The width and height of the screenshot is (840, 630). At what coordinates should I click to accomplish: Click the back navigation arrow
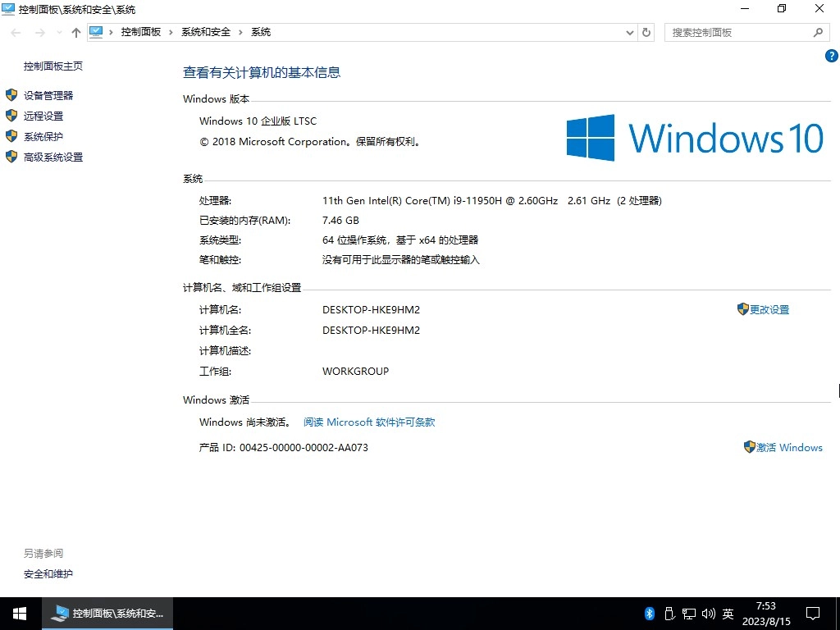click(15, 32)
